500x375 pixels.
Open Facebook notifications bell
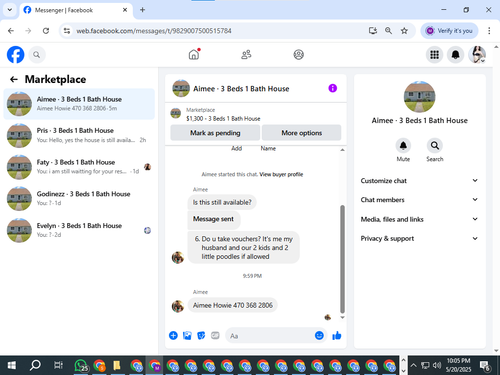455,55
